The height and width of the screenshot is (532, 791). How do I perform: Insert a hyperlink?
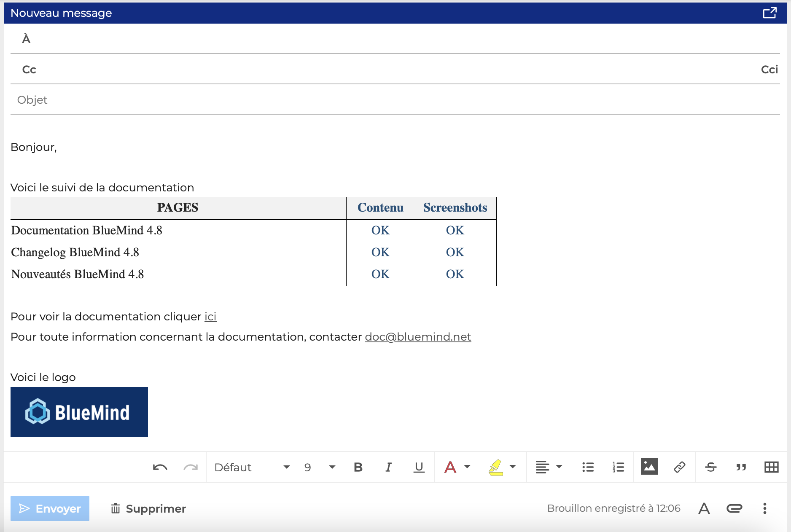click(x=680, y=467)
